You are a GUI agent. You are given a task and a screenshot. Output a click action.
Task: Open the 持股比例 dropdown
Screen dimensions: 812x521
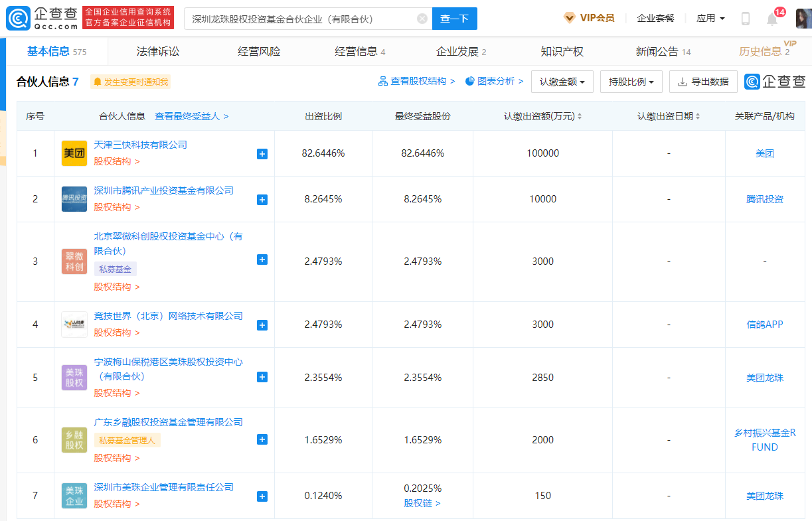631,82
